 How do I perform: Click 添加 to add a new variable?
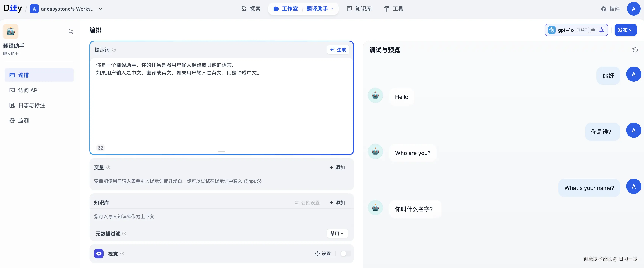click(x=337, y=167)
